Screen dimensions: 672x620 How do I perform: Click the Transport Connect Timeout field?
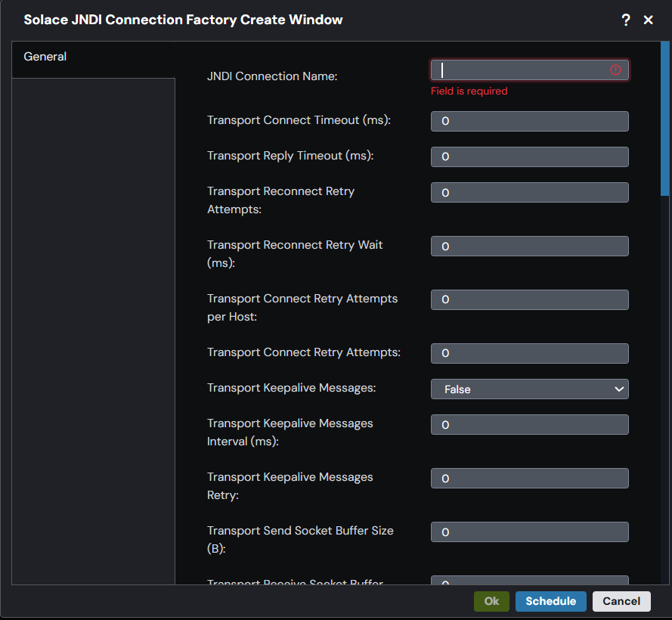[x=530, y=121]
